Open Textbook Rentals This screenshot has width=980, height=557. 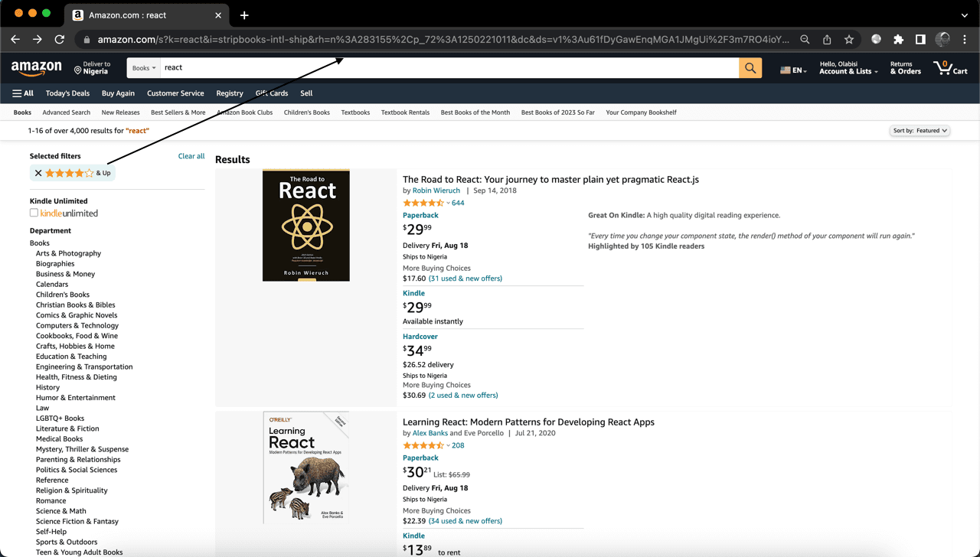point(405,112)
